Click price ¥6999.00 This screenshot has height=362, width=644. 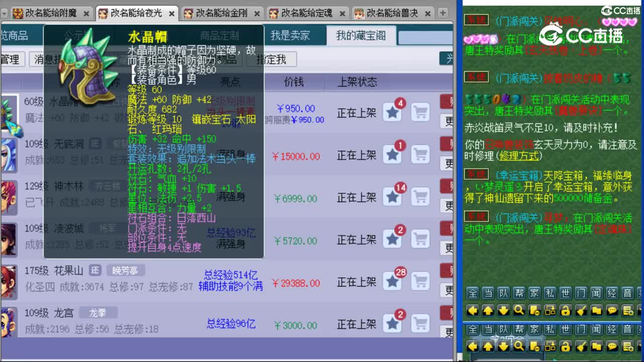pos(295,199)
